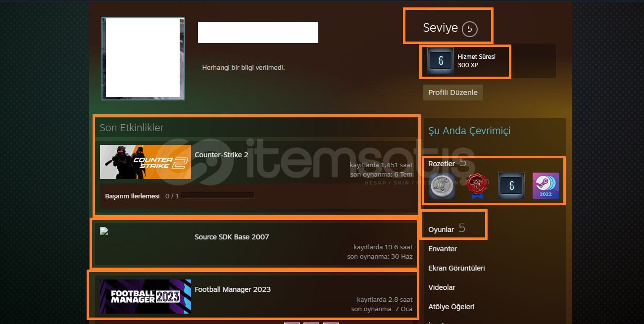Click the broken Source SDK Base image
This screenshot has height=324, width=644.
tap(104, 231)
